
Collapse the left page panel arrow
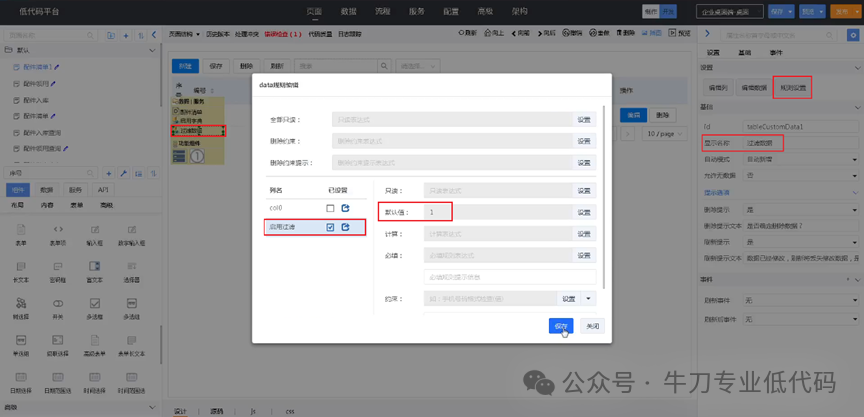pos(154,35)
